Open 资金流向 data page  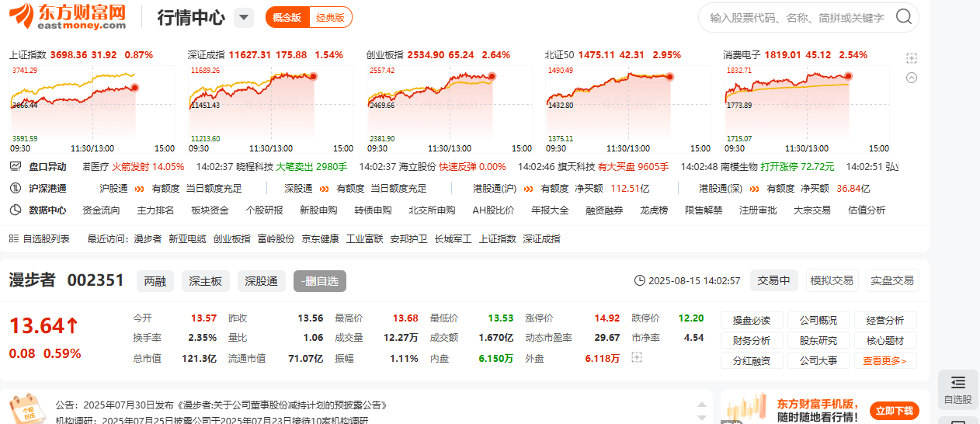point(101,210)
